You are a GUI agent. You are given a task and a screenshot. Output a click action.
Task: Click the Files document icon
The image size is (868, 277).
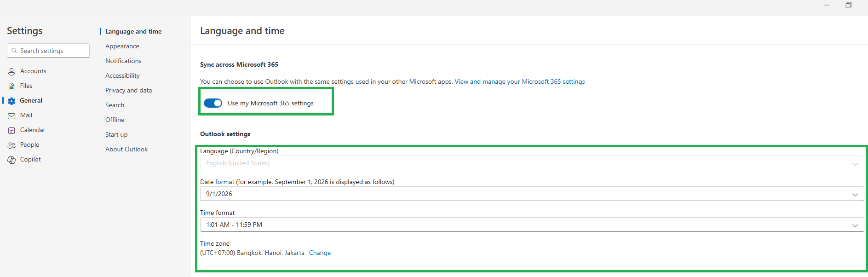[x=11, y=86]
